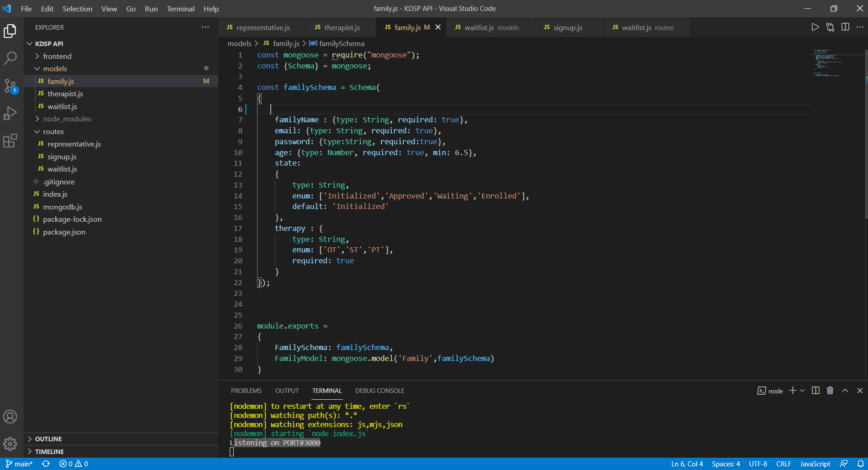Viewport: 868px width, 470px height.
Task: Expand the node_modules folder
Action: (67, 119)
